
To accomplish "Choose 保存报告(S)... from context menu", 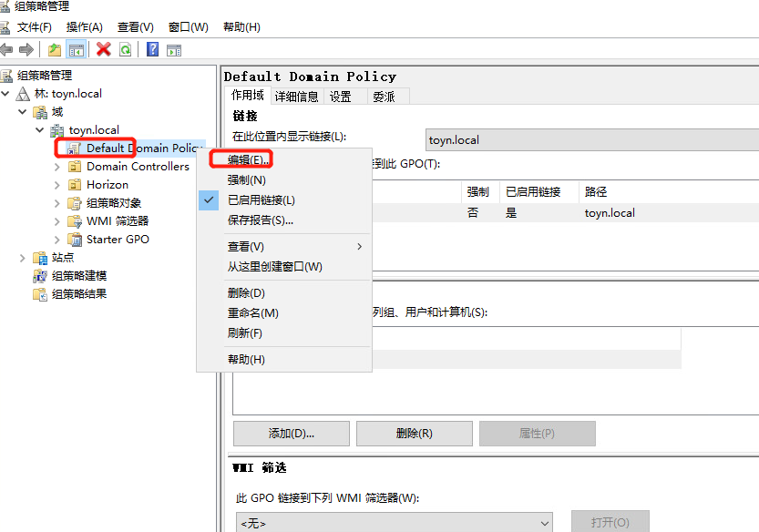I will point(284,220).
